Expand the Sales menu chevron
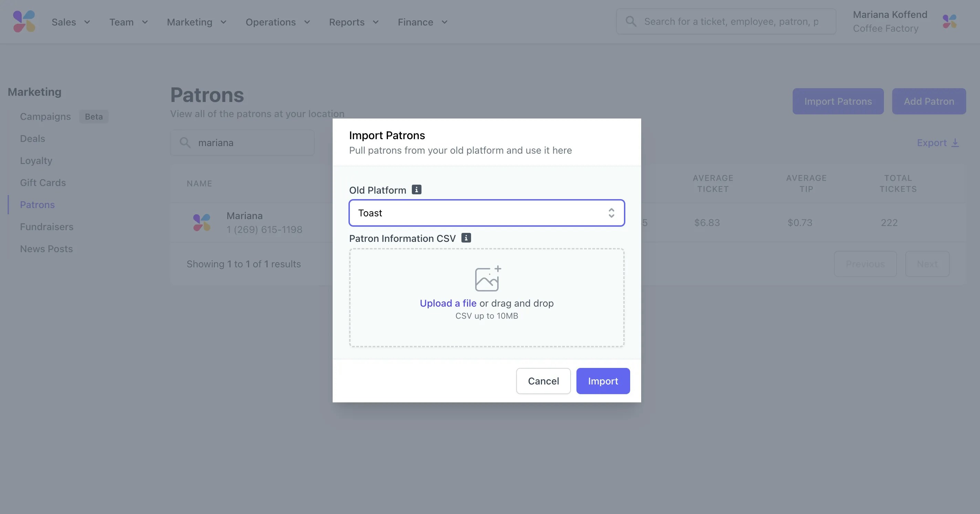Screen dimensions: 980x514 [x=87, y=22]
